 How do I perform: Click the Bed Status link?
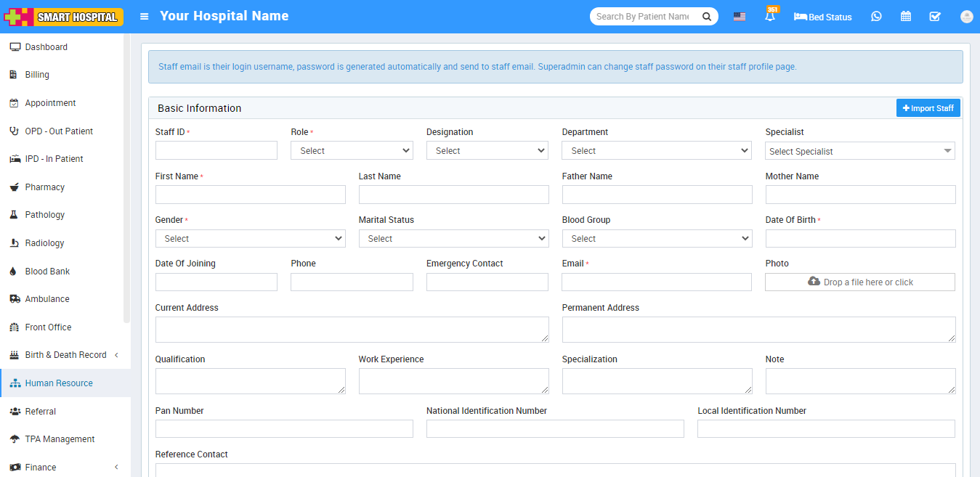(823, 17)
